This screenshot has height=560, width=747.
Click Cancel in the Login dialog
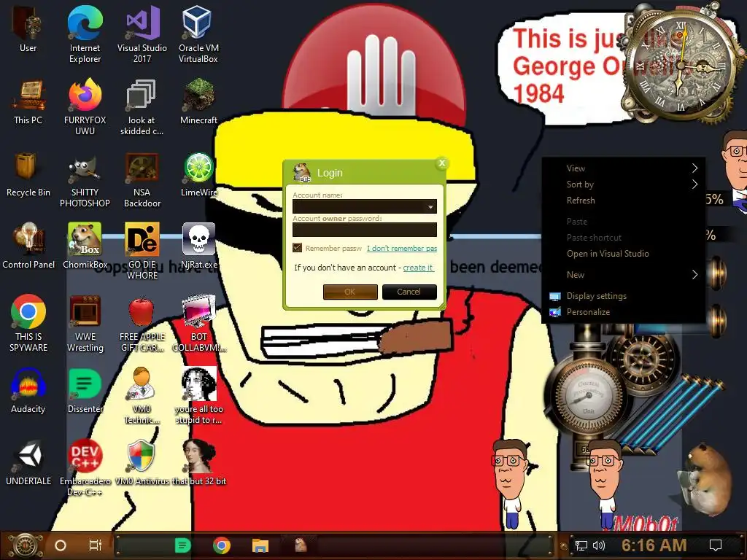click(x=409, y=292)
